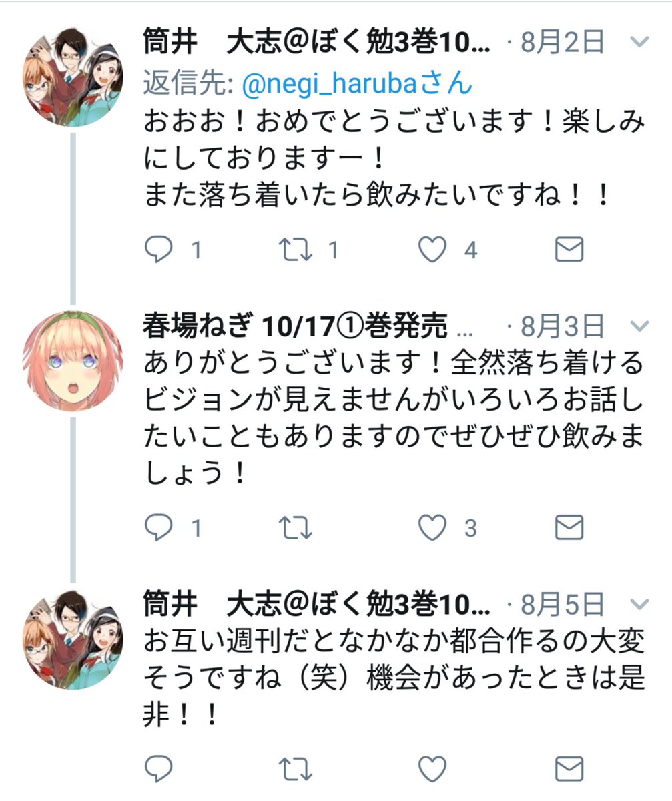Share August 2 tweet via direct message
This screenshot has width=672, height=801.
point(569,250)
